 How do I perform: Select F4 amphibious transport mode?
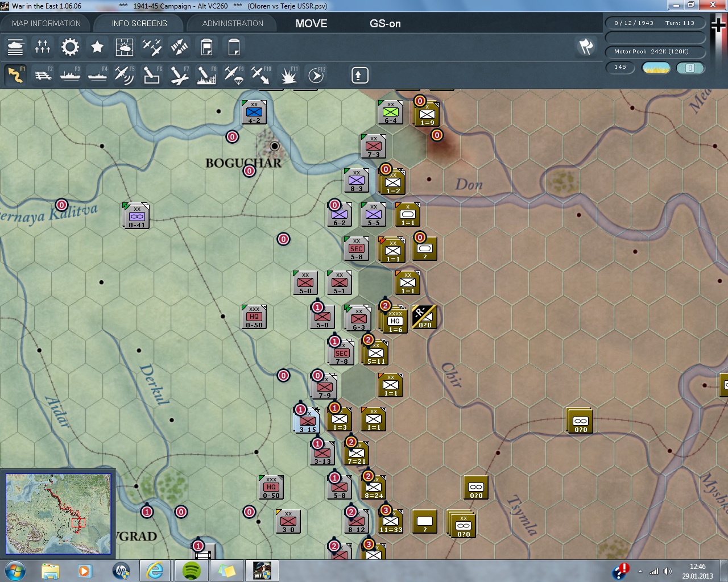point(97,75)
